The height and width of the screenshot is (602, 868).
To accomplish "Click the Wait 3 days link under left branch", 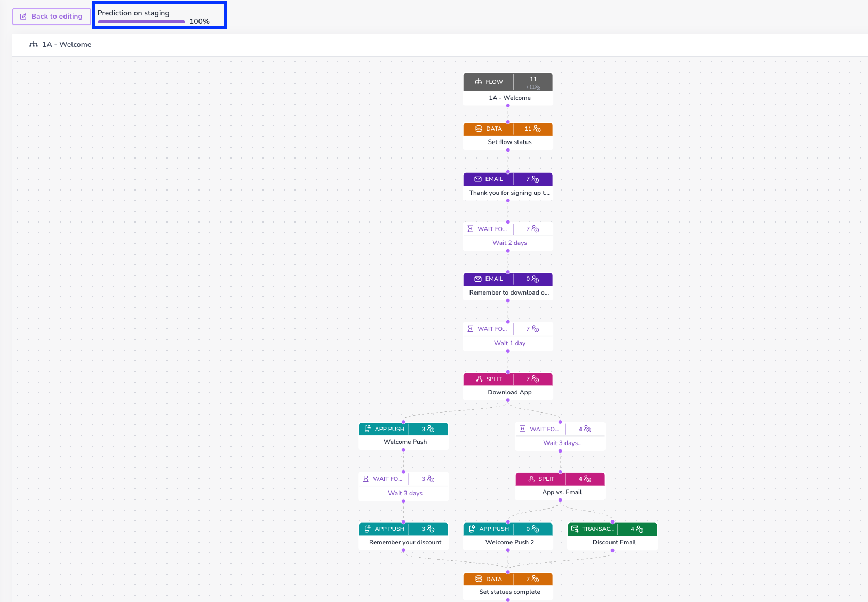I will pyautogui.click(x=405, y=493).
